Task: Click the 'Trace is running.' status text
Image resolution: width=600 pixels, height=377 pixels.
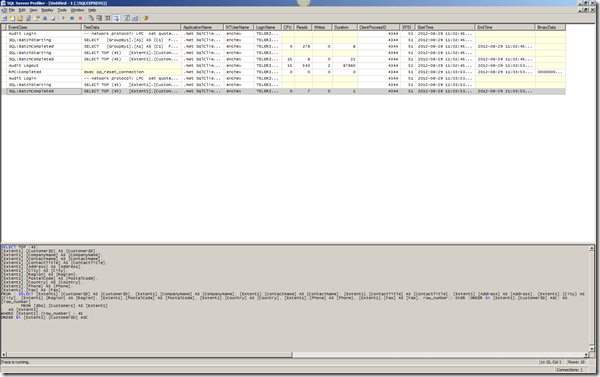Action: (x=15, y=362)
